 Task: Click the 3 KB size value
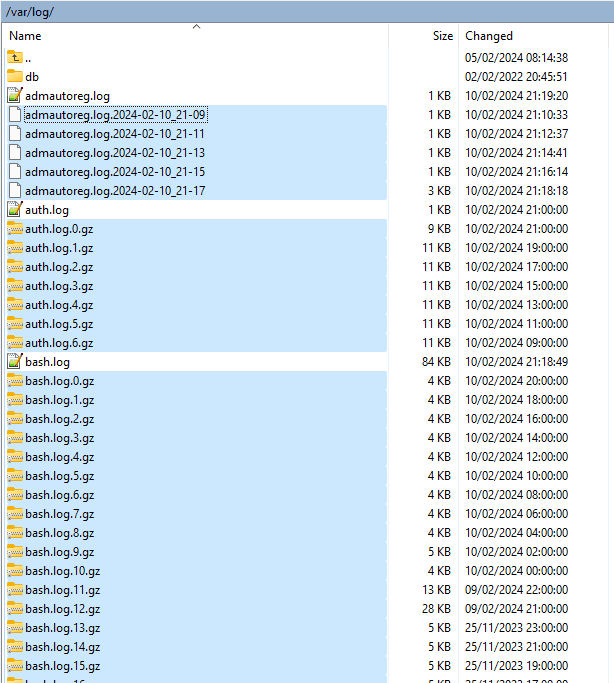[439, 191]
